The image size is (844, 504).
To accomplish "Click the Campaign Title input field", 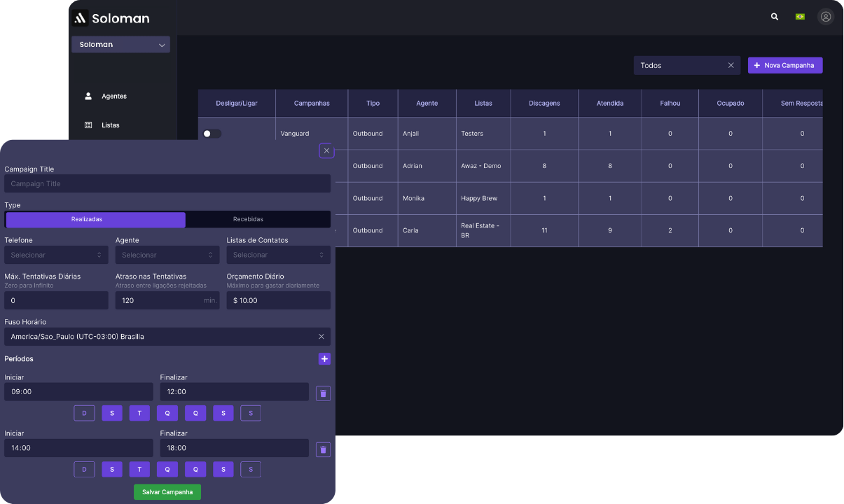I will coord(167,184).
